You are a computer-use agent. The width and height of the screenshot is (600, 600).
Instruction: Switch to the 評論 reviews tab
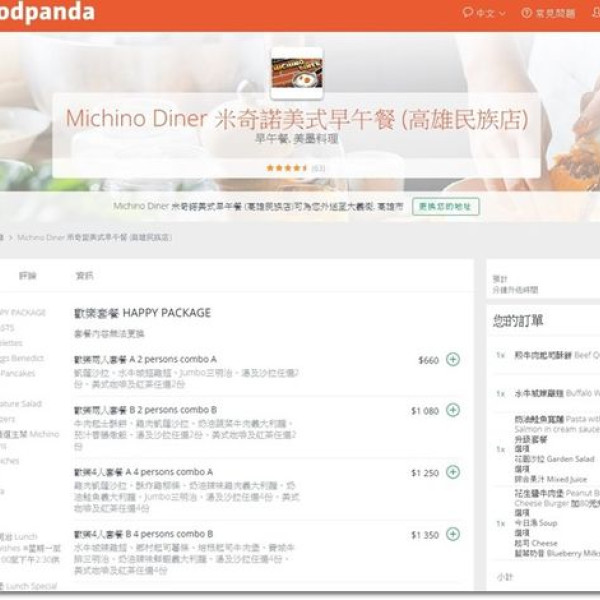point(27,276)
